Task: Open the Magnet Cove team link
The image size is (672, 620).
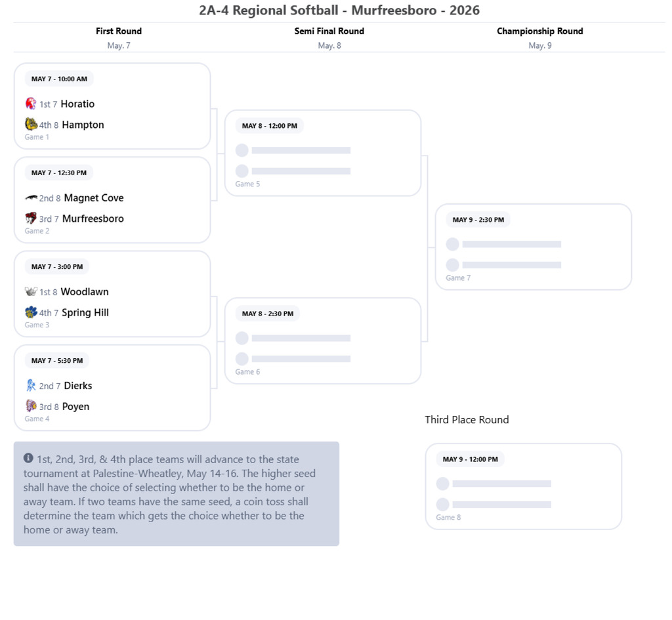Action: [x=94, y=197]
